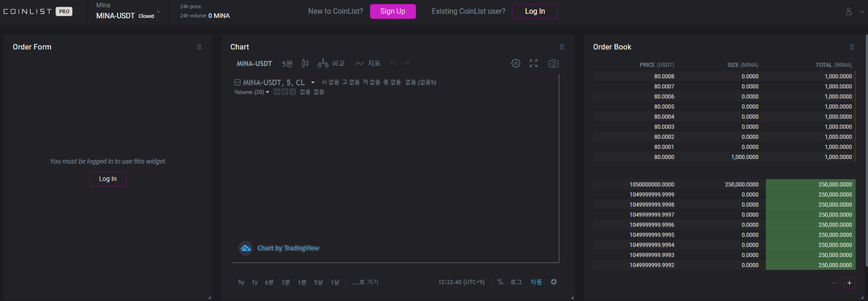Toggle the % percentage scale
Image resolution: width=868 pixels, height=301 pixels.
coord(500,282)
